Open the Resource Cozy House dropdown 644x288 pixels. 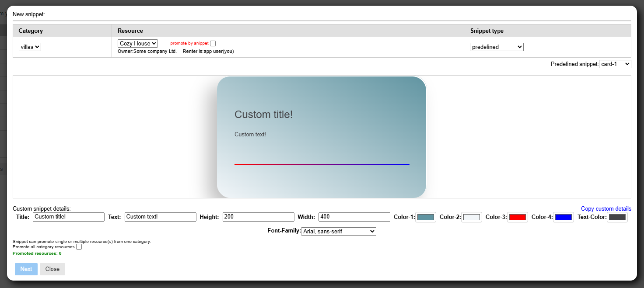pyautogui.click(x=137, y=44)
